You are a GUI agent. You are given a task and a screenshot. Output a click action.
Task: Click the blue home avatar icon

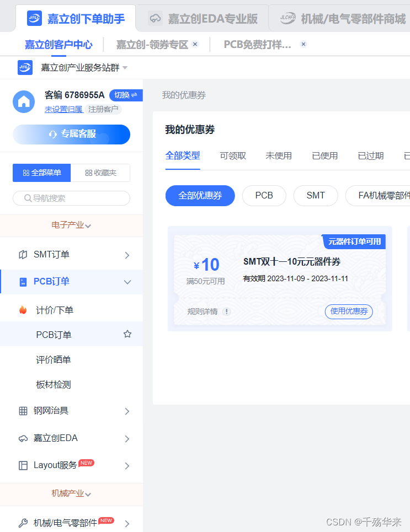pos(24,101)
